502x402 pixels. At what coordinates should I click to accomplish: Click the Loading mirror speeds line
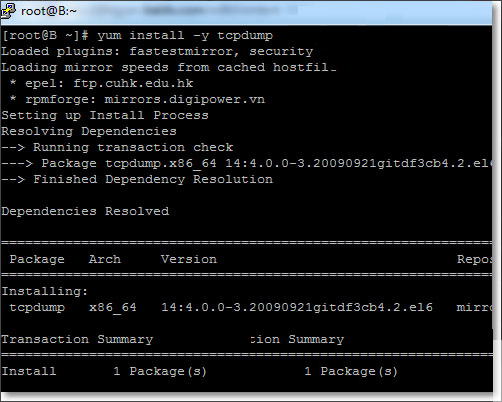169,67
